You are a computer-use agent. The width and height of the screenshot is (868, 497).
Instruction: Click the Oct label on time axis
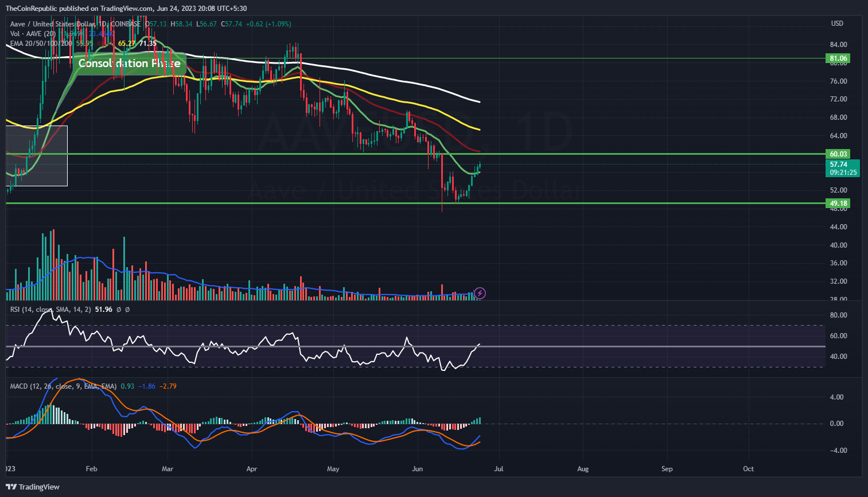click(x=749, y=469)
